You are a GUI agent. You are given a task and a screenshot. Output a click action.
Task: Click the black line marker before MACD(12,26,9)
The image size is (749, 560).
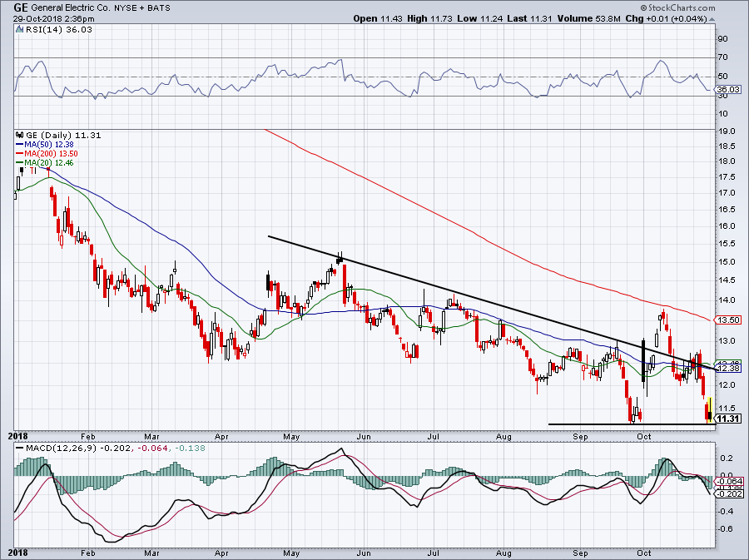[19, 448]
